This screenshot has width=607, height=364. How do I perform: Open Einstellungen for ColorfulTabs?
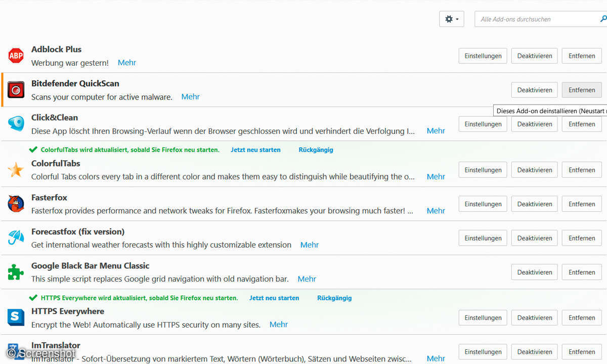click(x=483, y=170)
